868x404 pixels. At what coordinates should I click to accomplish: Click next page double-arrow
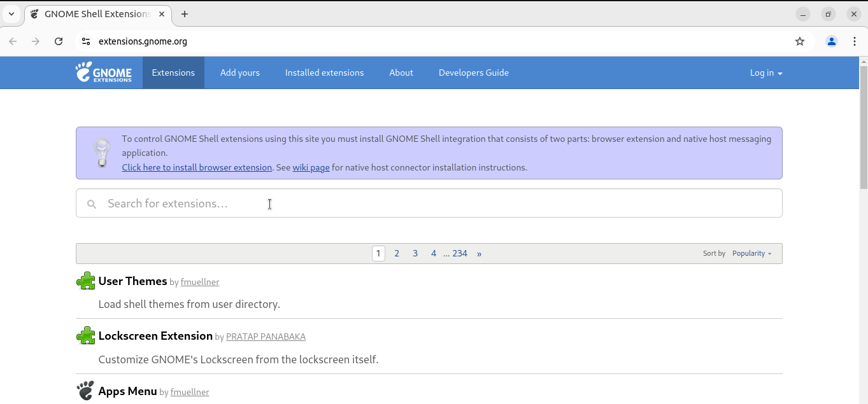click(480, 253)
